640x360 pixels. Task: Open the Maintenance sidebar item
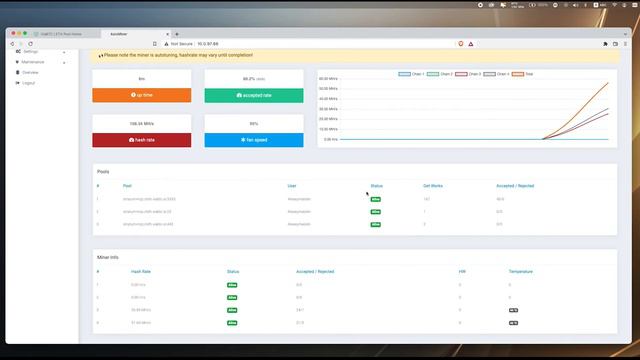[x=33, y=62]
